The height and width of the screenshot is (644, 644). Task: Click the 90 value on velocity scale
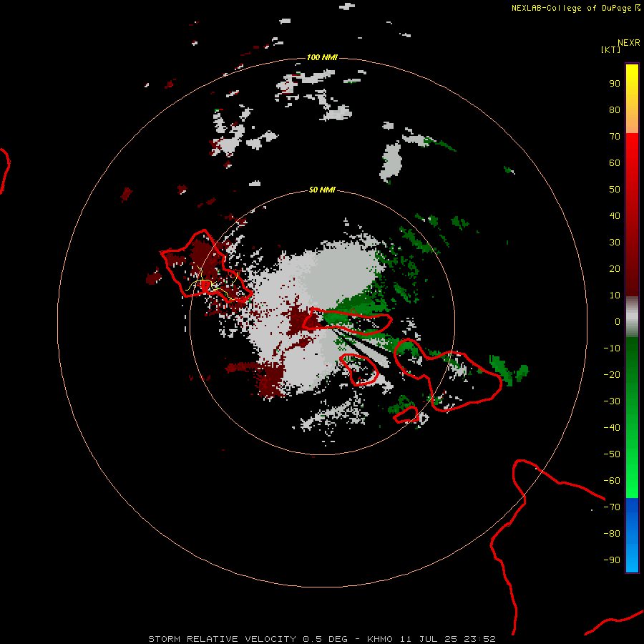click(615, 84)
